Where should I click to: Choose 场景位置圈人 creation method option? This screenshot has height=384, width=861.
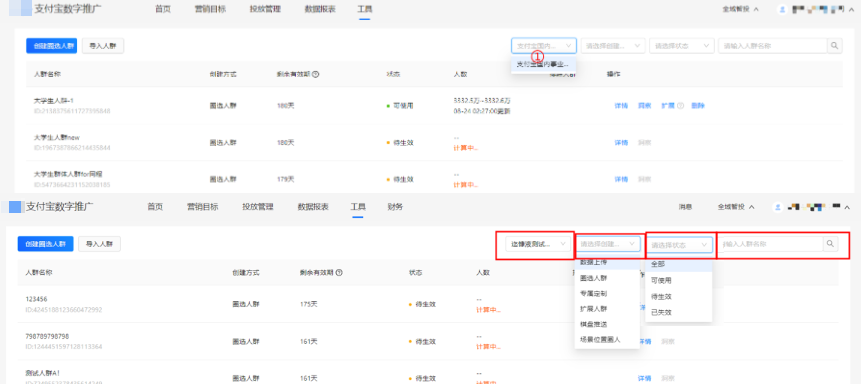point(607,340)
